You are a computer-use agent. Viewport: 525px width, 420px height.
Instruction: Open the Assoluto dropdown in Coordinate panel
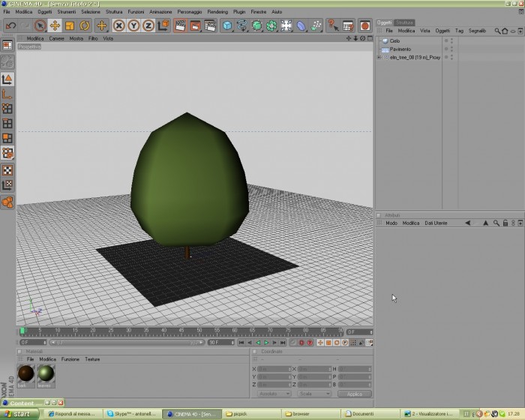[x=274, y=394]
